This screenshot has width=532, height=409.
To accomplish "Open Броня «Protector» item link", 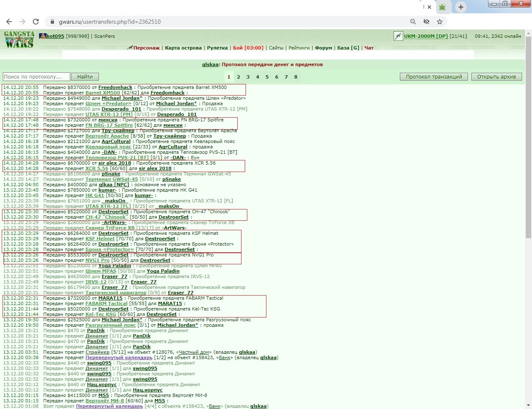I will 110,249.
